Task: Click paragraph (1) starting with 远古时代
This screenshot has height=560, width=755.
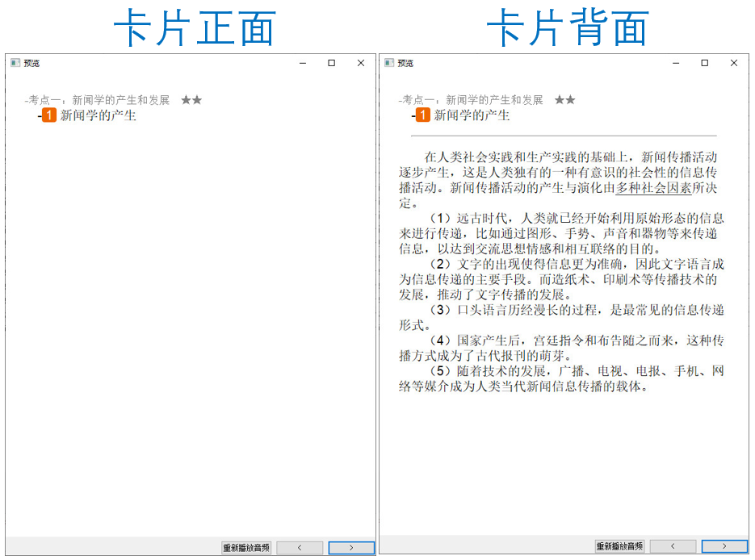Action: pyautogui.click(x=561, y=233)
